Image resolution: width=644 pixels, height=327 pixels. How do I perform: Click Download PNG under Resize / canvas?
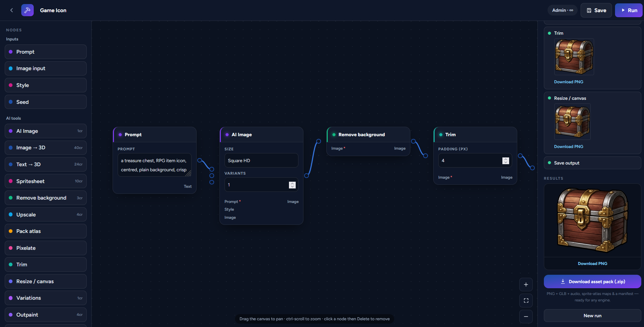(x=568, y=147)
